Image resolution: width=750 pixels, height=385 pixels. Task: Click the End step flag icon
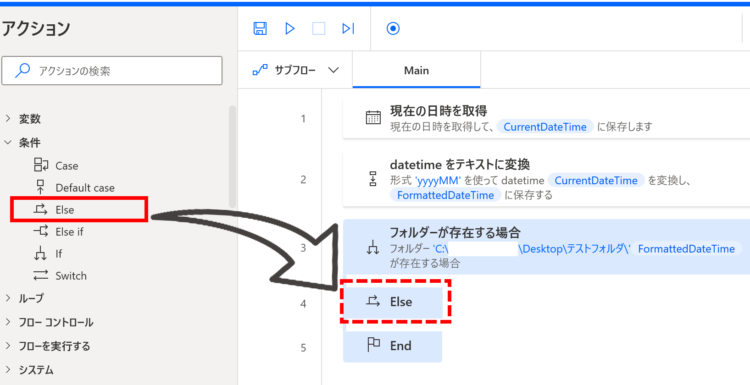pos(373,345)
